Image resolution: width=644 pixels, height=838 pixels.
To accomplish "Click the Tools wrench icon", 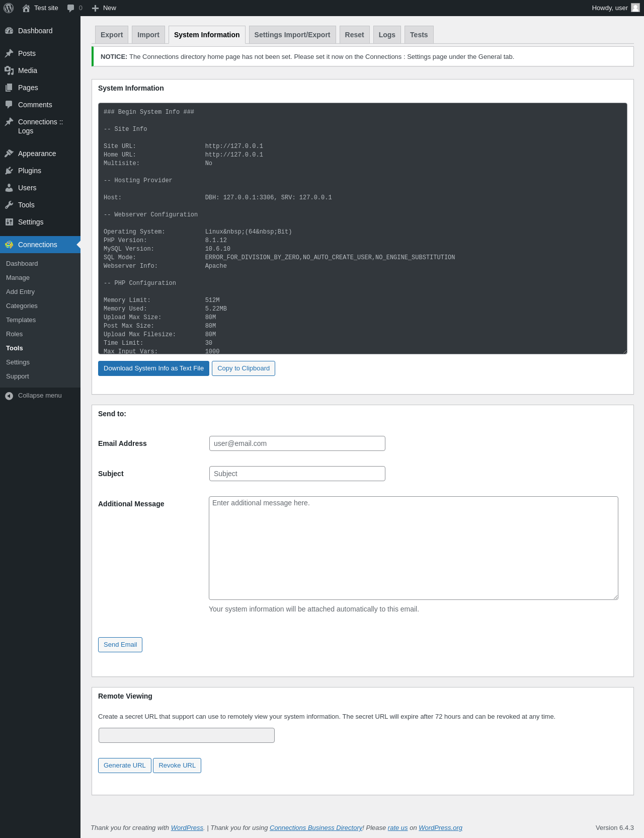I will pos(9,205).
